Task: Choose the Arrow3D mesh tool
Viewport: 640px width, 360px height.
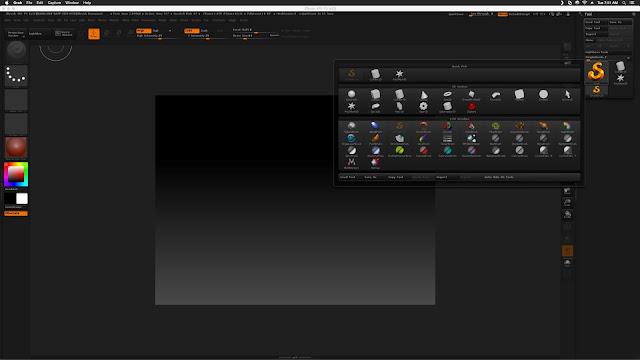Action: point(567,95)
